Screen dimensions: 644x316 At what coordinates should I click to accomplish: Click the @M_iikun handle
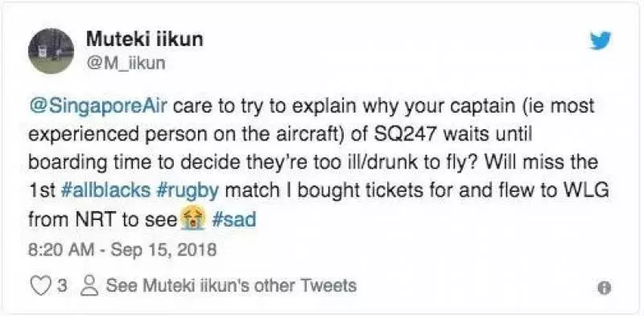(126, 63)
